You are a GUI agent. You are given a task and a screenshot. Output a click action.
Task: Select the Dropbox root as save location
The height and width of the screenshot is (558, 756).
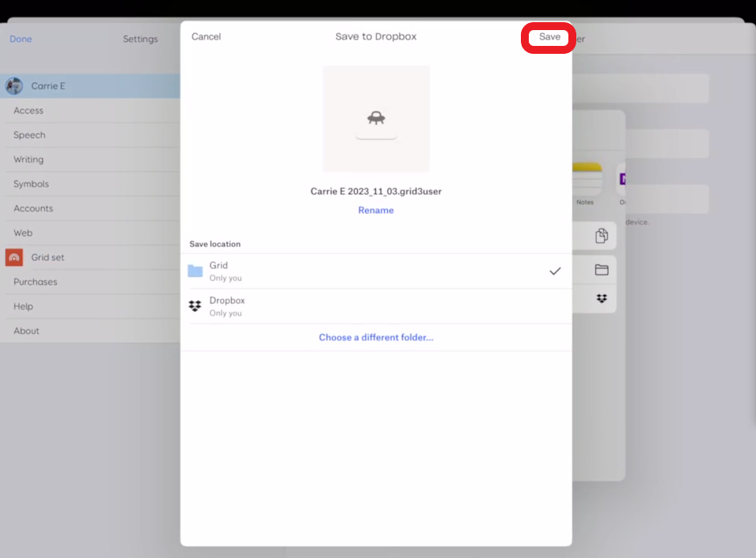[x=376, y=306]
